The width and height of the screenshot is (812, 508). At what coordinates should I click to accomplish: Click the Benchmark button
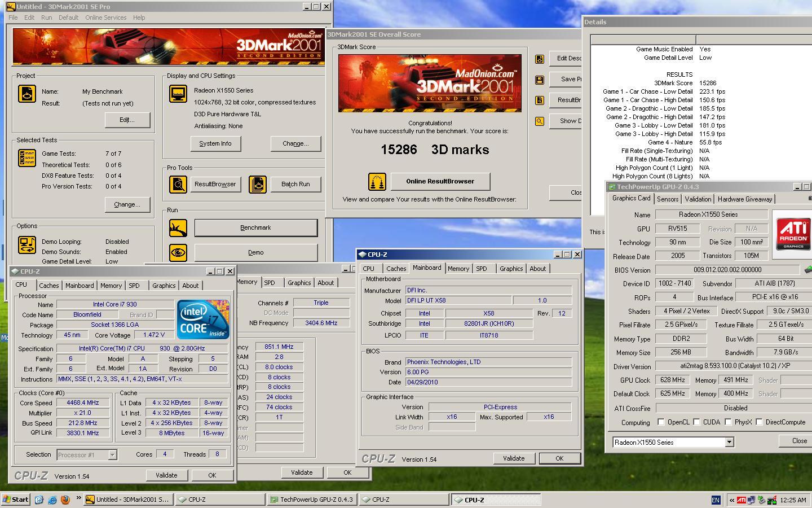(x=256, y=227)
